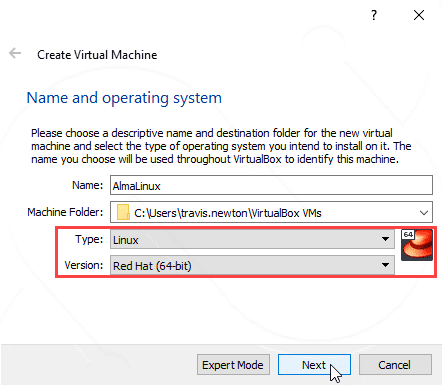This screenshot has height=386, width=443.
Task: Open the Version dropdown showing Red Hat (64-bit)
Action: coord(252,265)
